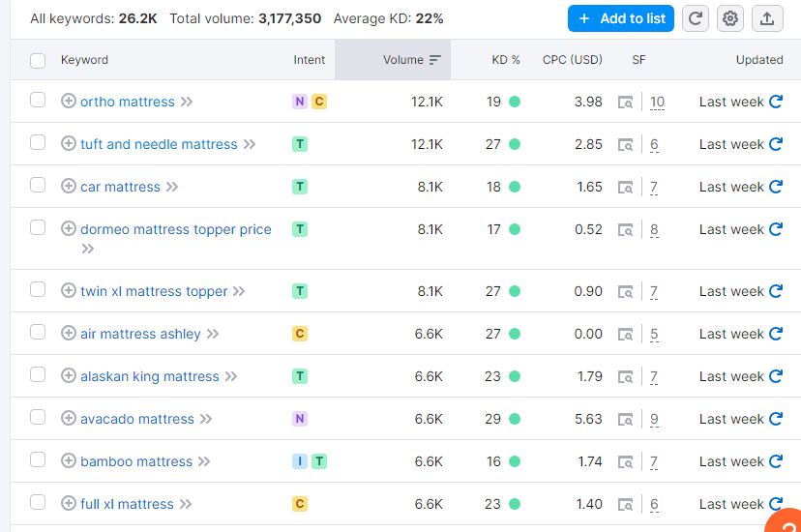The width and height of the screenshot is (801, 532).
Task: Expand double-chevron next to 'ortho mattress'
Action: coord(187,102)
